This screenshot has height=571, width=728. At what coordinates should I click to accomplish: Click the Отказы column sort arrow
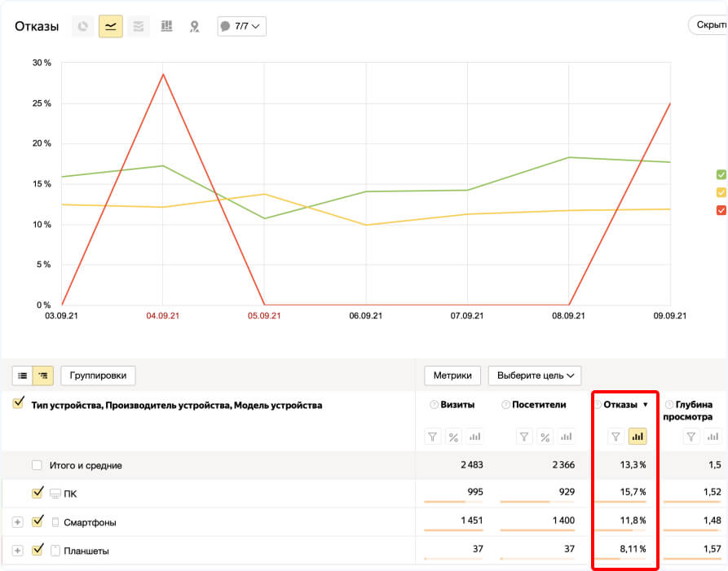coord(646,405)
